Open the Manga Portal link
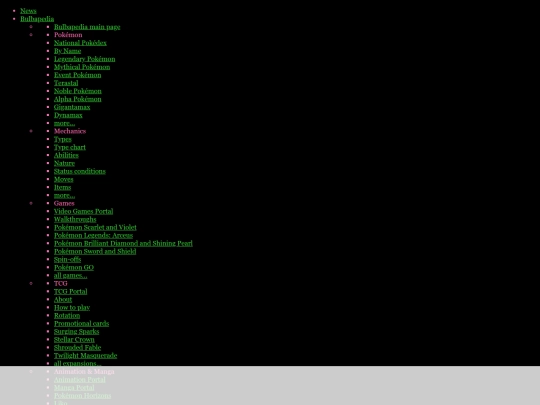This screenshot has height=405, width=540. 74,388
